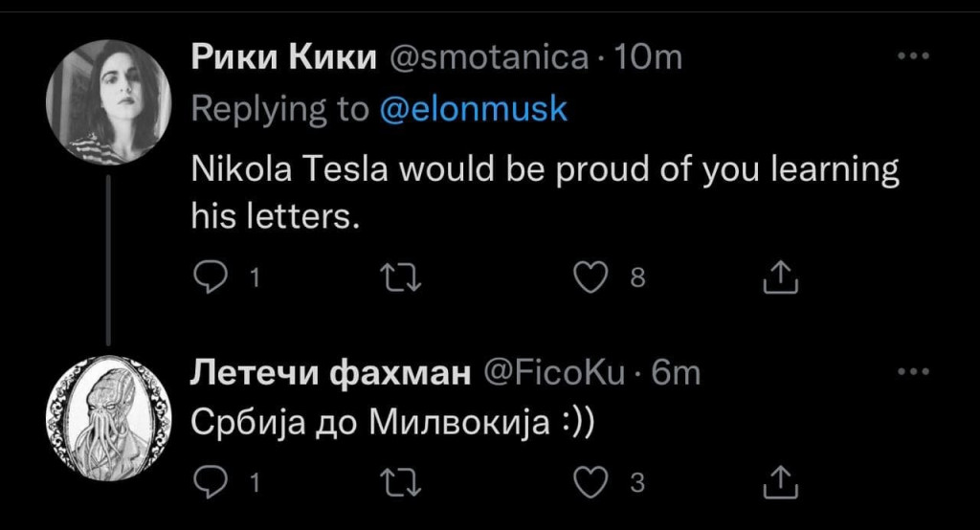
Task: Reply to the Nikola Tesla tweet
Action: click(207, 277)
